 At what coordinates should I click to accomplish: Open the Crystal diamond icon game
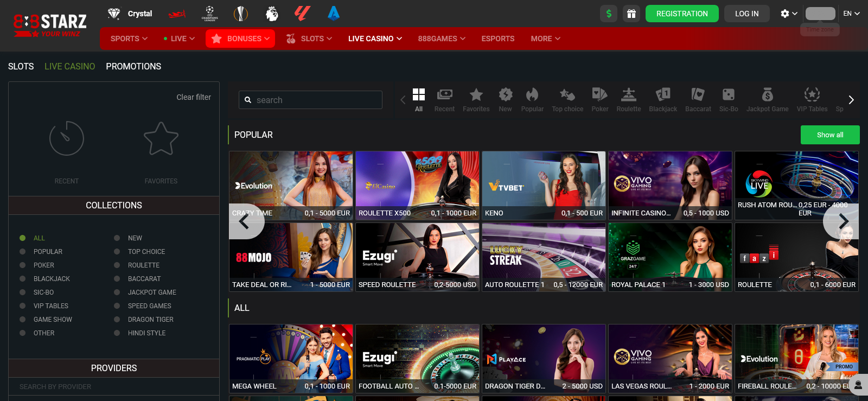tap(130, 14)
